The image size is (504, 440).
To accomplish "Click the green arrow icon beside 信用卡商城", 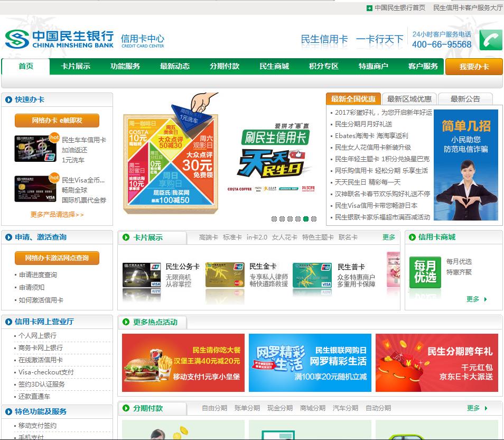I will pos(412,237).
